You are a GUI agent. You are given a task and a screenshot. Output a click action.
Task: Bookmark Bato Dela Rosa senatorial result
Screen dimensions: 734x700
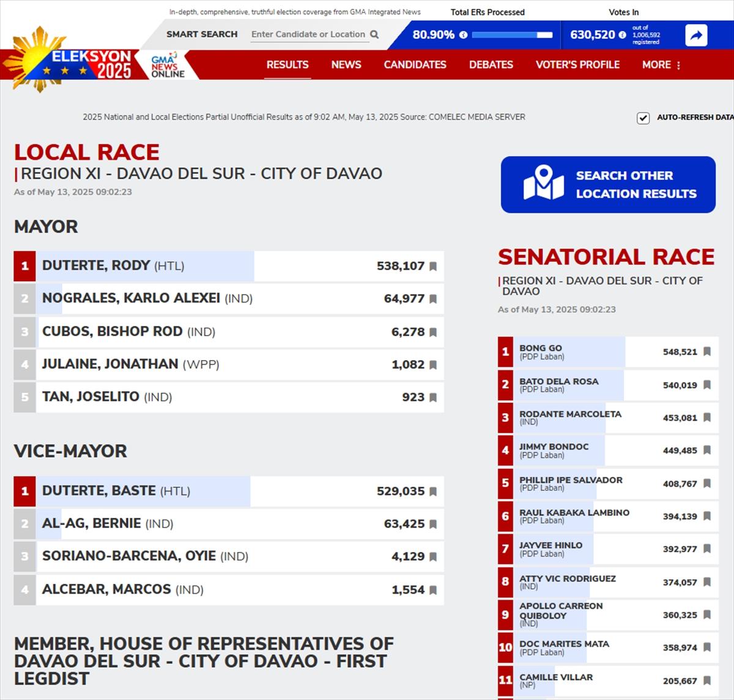[707, 385]
